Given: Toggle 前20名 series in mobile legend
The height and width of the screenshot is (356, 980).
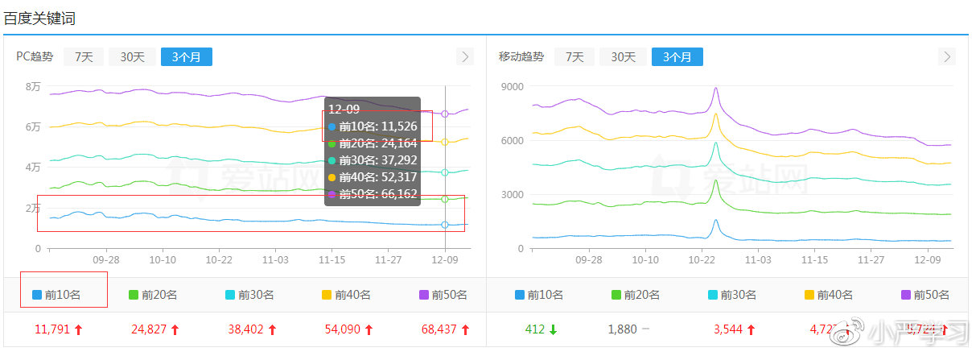Looking at the screenshot, I should [636, 295].
